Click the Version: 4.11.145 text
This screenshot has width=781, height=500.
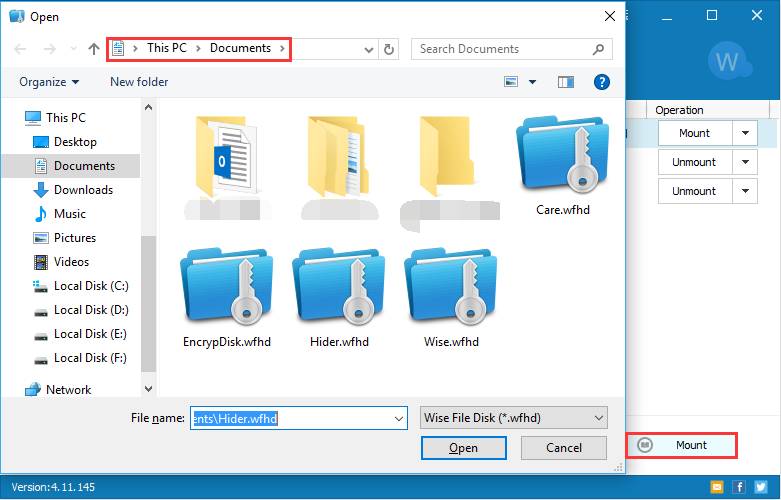coord(53,487)
